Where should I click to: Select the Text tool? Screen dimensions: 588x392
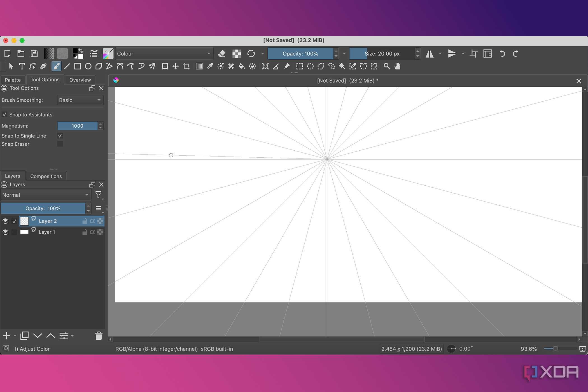[x=22, y=66]
